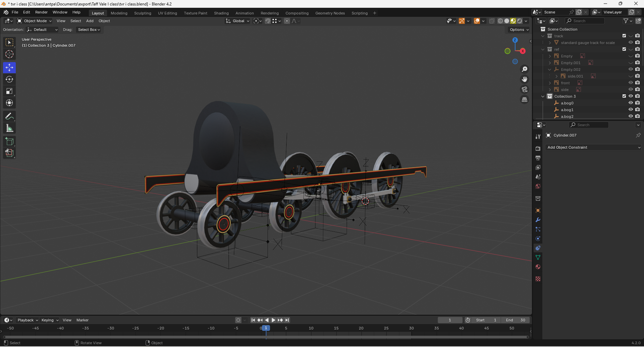
Task: Select the Annotate tool
Action: 10,116
